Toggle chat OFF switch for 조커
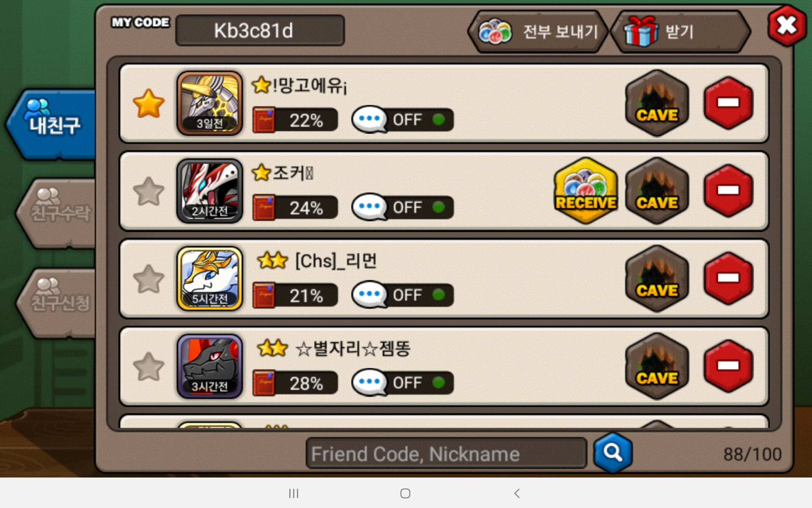The height and width of the screenshot is (508, 812). (403, 207)
